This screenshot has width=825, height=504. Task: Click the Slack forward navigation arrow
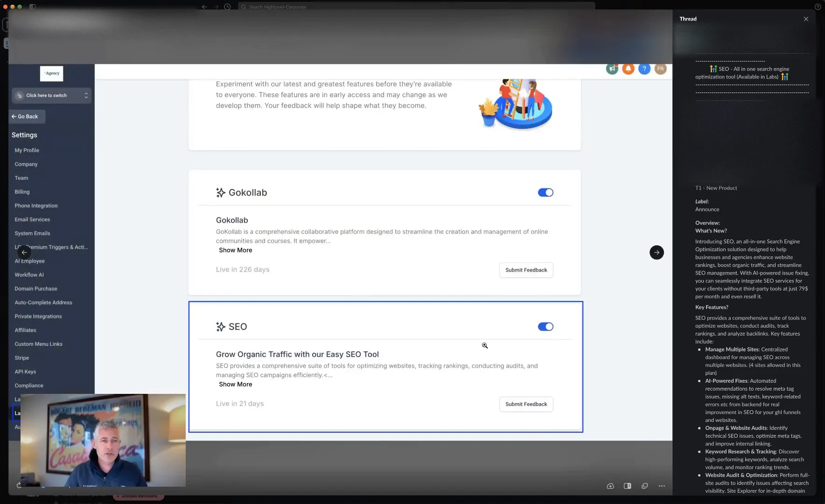point(216,7)
